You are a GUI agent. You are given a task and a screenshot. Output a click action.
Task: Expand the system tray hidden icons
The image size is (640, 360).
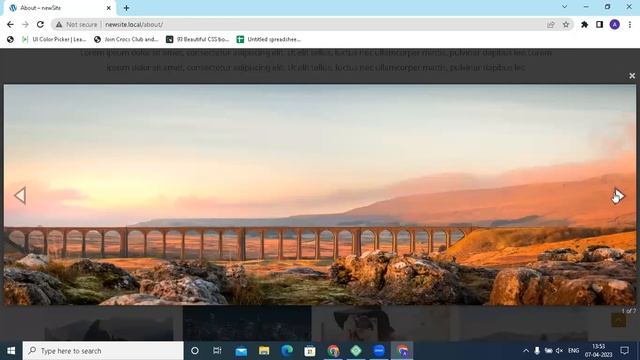coord(526,351)
